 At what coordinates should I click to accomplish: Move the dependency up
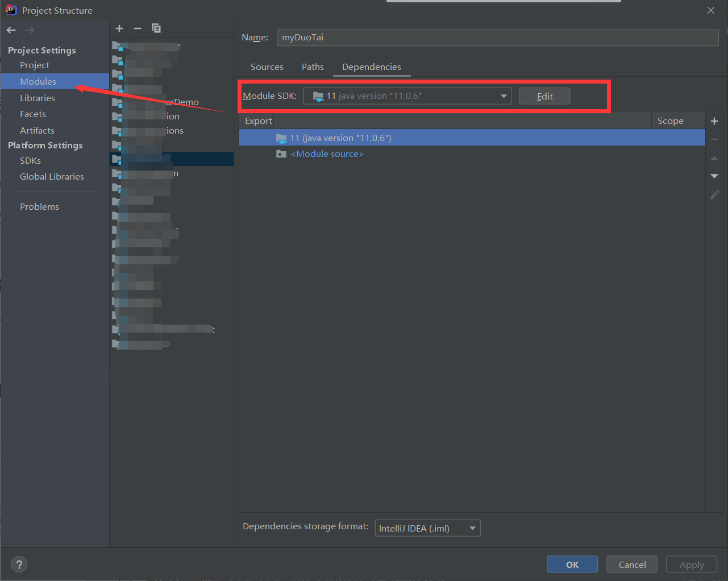click(714, 158)
